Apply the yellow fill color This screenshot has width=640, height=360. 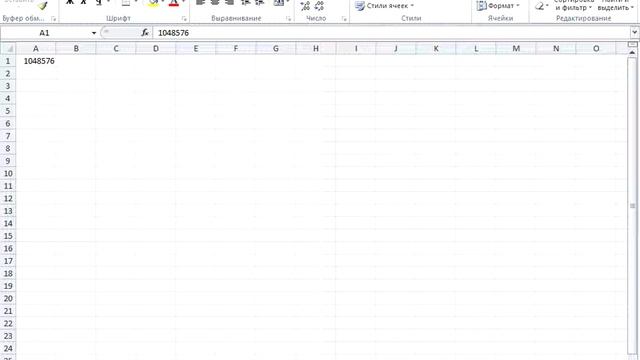coord(153,3)
